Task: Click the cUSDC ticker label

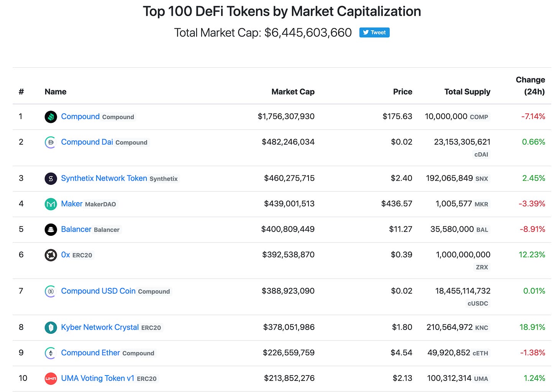Action: pos(478,304)
